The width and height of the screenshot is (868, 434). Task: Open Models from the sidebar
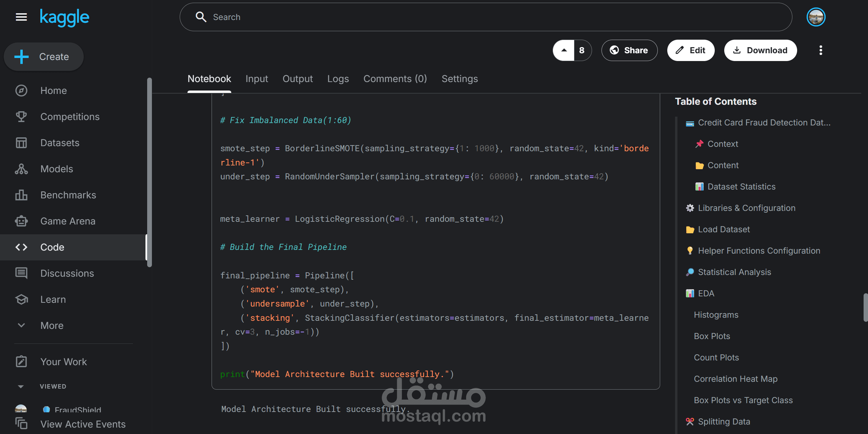[x=57, y=169]
